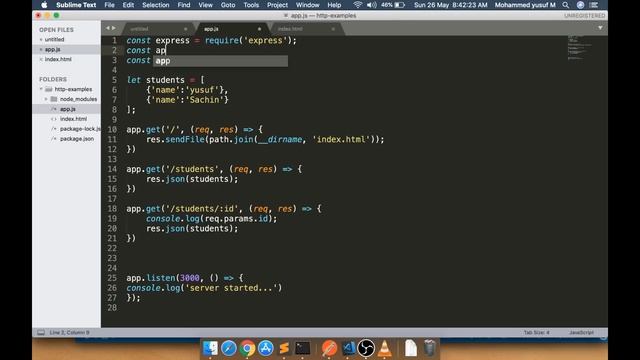This screenshot has height=360, width=640.
Task: Open the App Store dock icon
Action: pyautogui.click(x=266, y=348)
